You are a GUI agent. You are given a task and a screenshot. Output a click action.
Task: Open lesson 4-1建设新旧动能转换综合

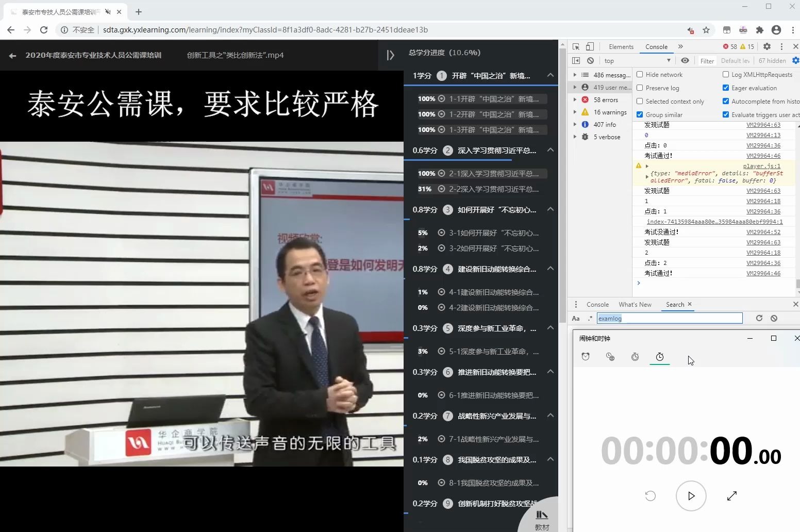tap(494, 292)
